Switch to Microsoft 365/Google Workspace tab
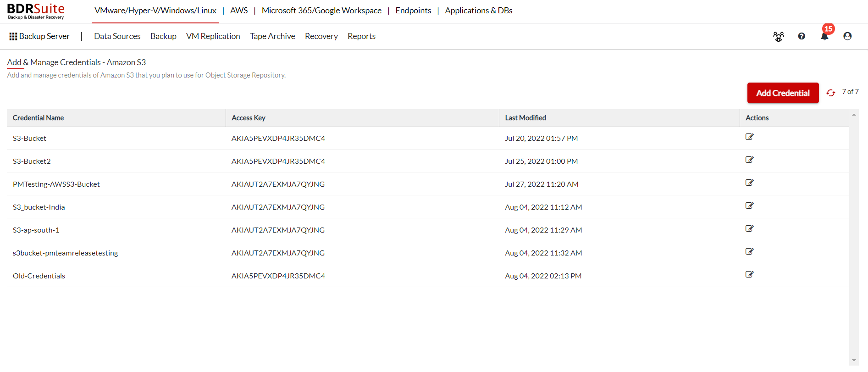 click(321, 11)
